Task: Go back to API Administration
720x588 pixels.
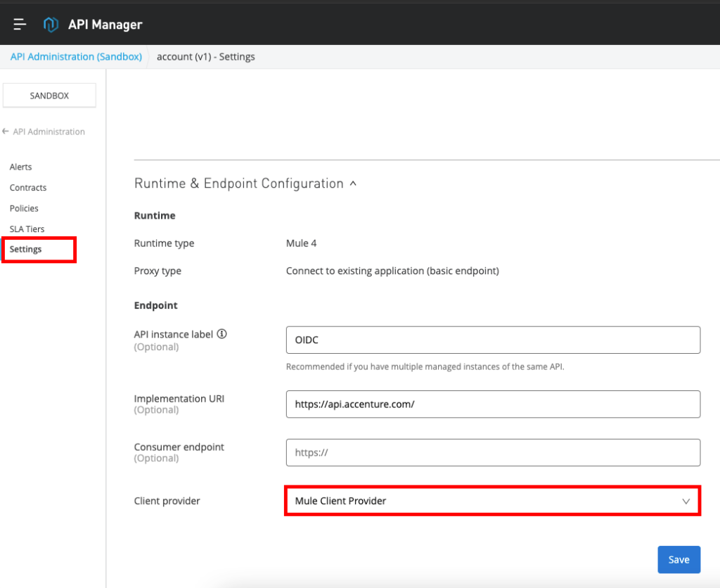Action: click(x=49, y=132)
